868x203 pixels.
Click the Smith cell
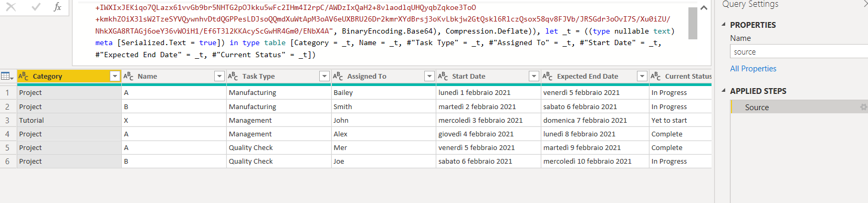(384, 106)
